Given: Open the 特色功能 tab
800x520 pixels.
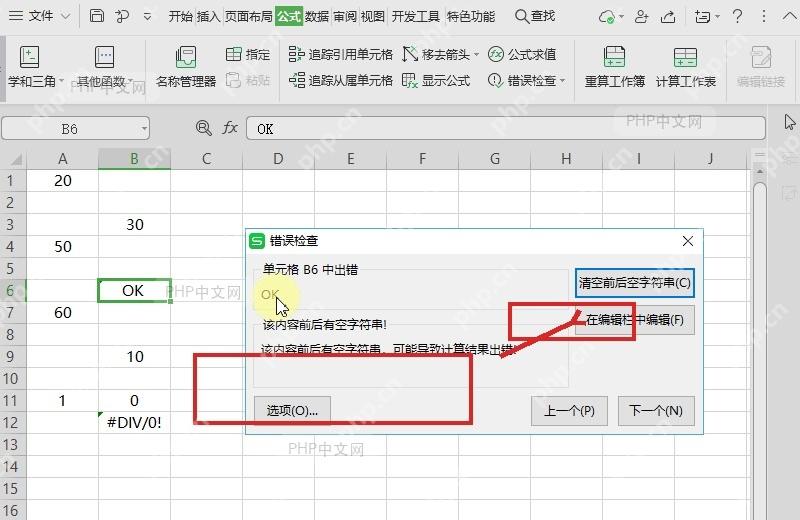Looking at the screenshot, I should 470,16.
